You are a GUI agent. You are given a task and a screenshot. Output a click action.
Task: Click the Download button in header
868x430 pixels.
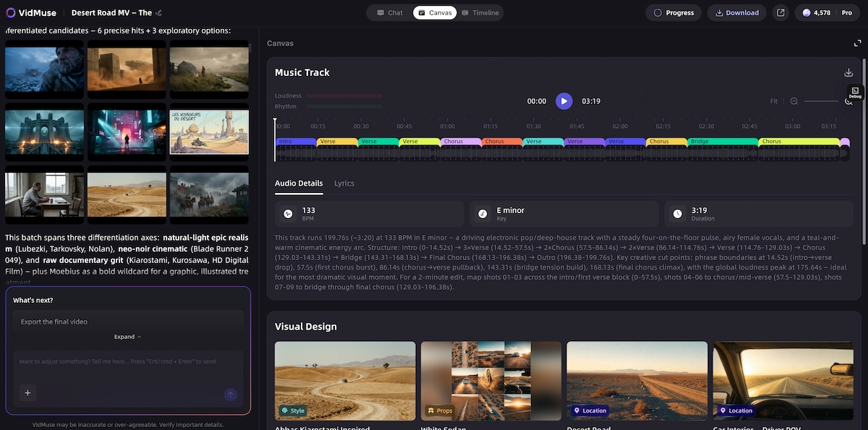tap(737, 12)
